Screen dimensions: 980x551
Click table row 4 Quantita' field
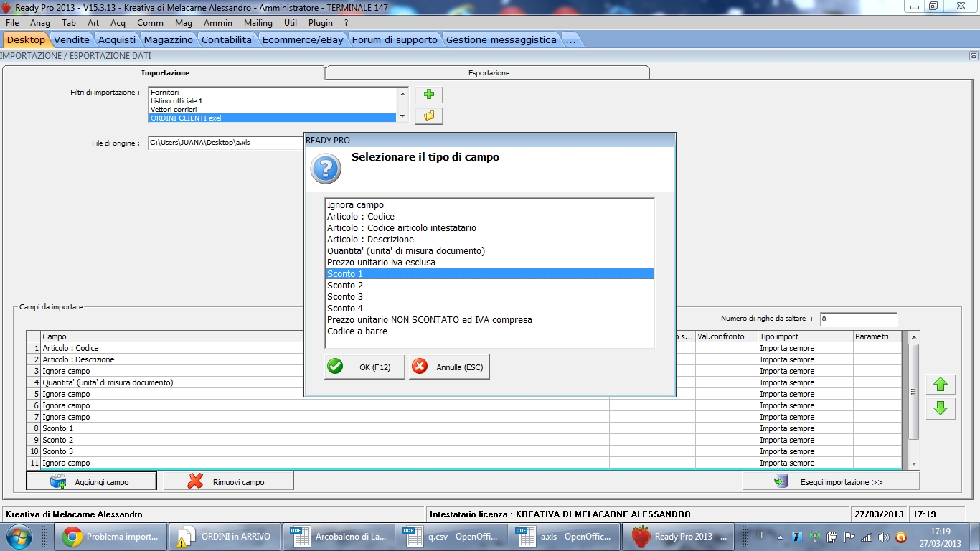coord(212,382)
